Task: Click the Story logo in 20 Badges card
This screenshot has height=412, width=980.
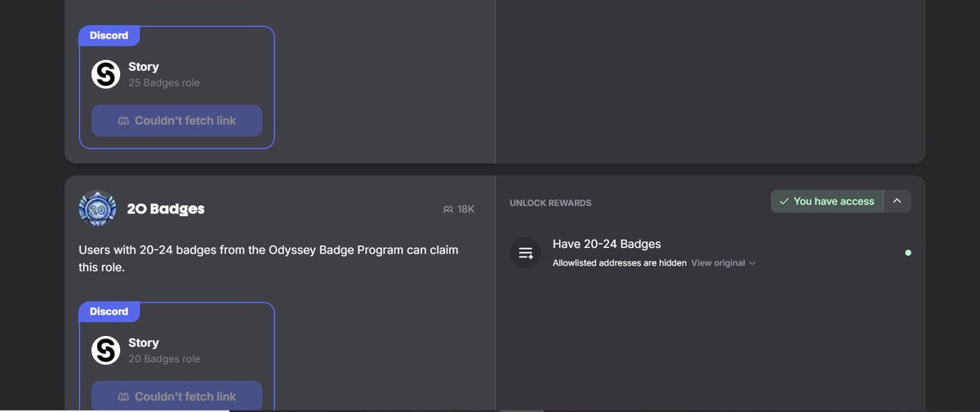Action: tap(105, 351)
